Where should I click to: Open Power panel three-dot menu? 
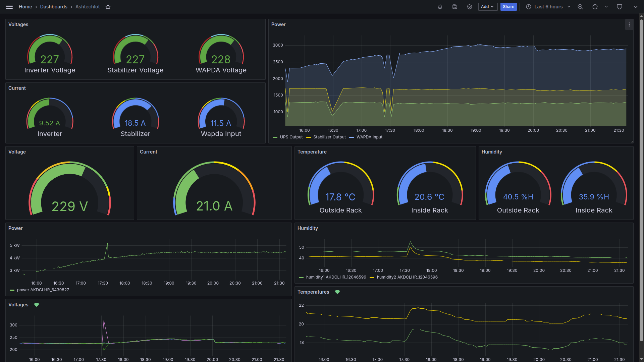point(629,24)
